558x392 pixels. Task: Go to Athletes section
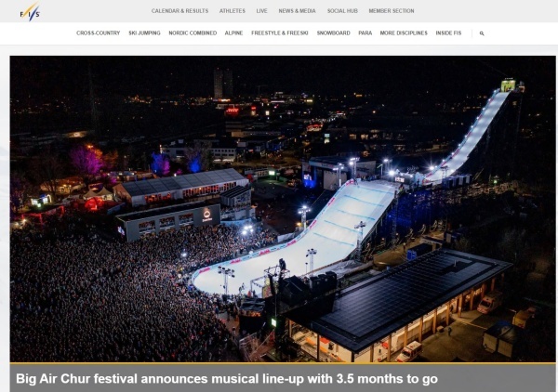coord(232,11)
